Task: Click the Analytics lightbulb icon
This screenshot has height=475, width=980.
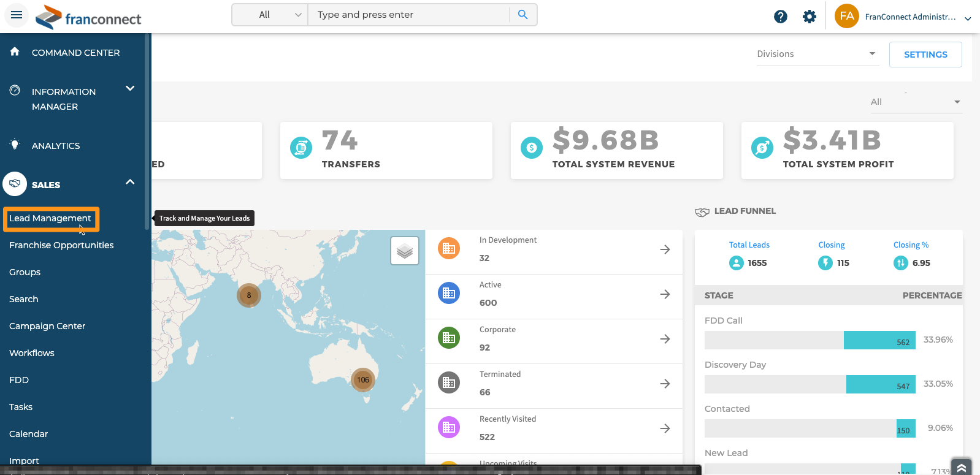Action: (x=15, y=145)
